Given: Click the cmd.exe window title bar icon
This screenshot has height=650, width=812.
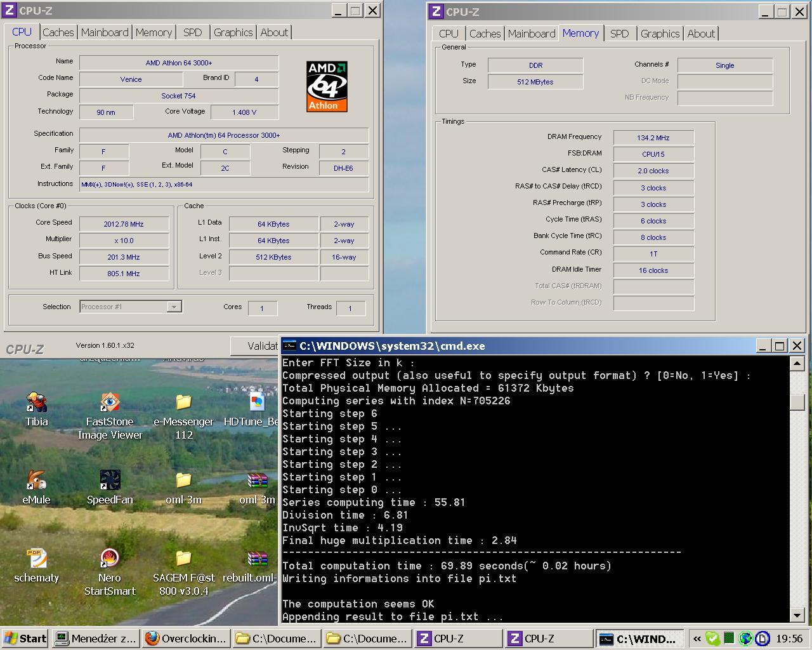Looking at the screenshot, I should click(x=290, y=346).
